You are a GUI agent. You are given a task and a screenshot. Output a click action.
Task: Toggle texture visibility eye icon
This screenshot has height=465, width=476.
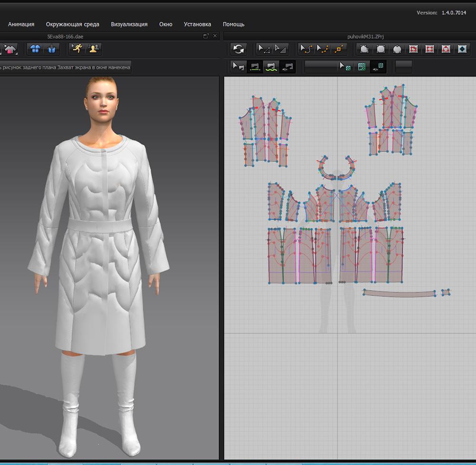[378, 67]
